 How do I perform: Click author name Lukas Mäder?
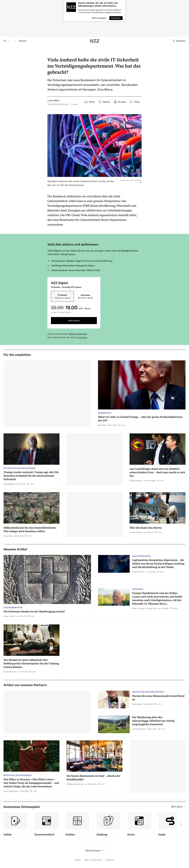tap(53, 100)
